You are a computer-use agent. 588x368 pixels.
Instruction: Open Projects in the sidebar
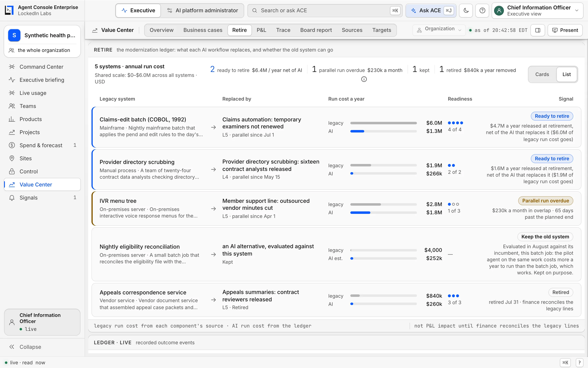click(x=42, y=132)
